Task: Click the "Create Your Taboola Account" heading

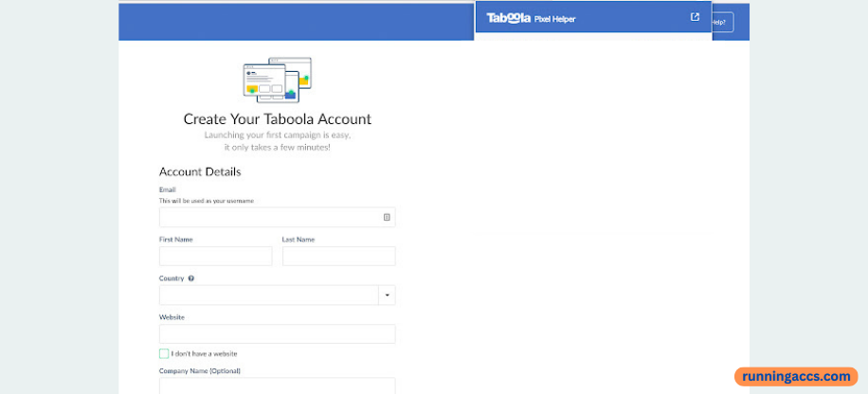Action: [x=278, y=119]
